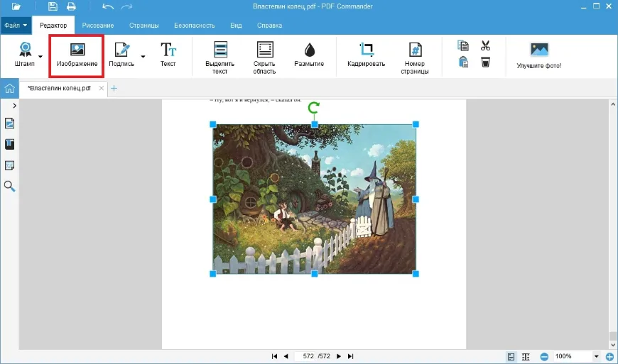This screenshot has width=618, height=364.
Task: Jump to last page button
Action: (x=350, y=356)
